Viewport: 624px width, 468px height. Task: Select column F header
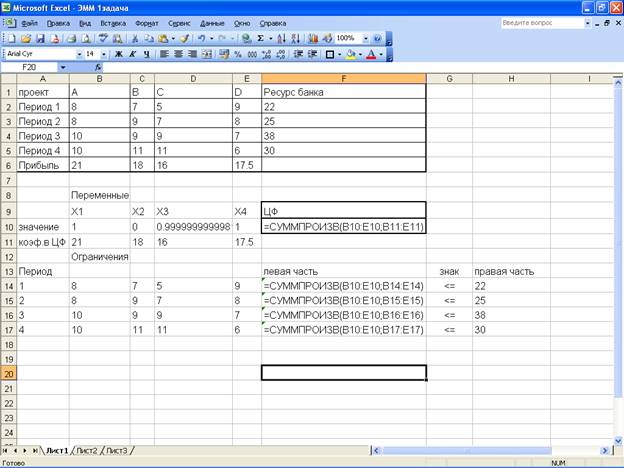coord(343,78)
